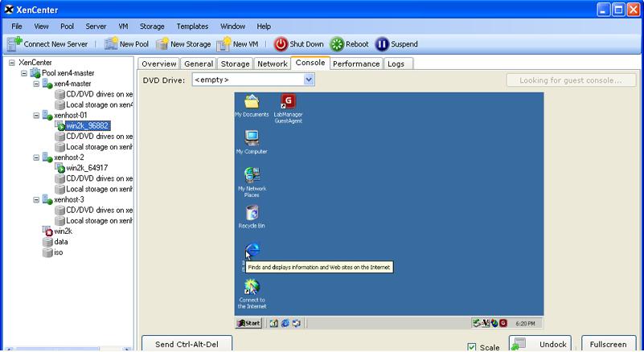The width and height of the screenshot is (644, 352).
Task: Click the Fullscreen button
Action: (x=609, y=344)
